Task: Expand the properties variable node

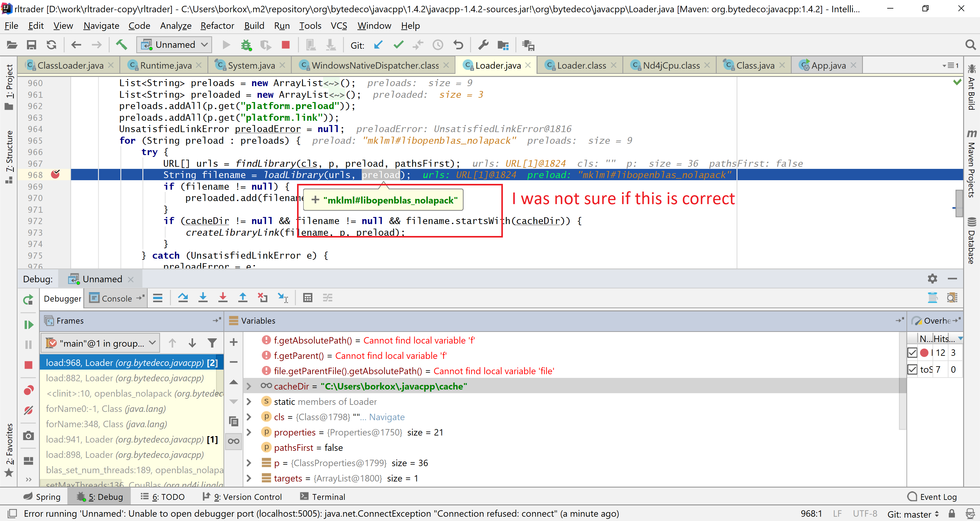Action: (249, 432)
